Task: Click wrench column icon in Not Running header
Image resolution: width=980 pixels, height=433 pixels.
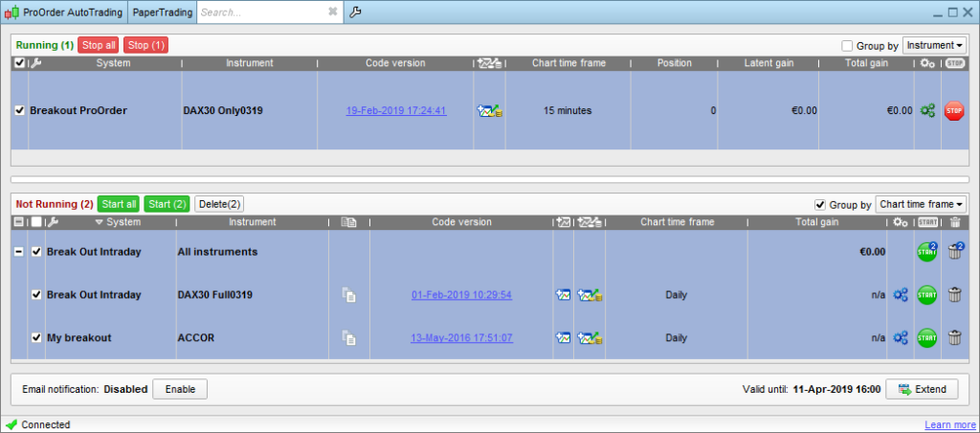Action: (x=54, y=221)
